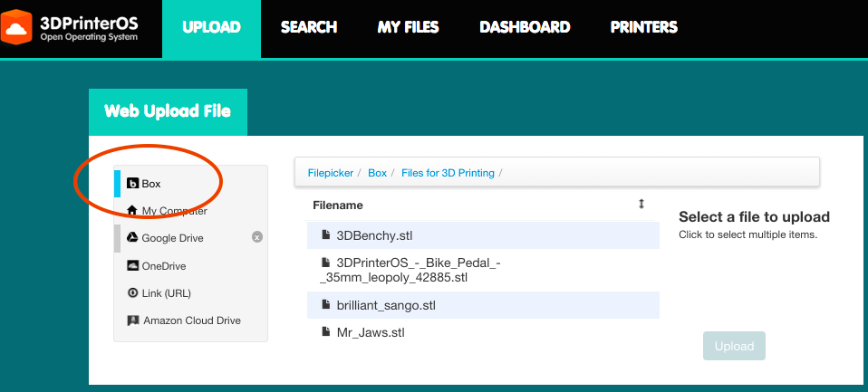Click the file icon beside the Bike_Pedal file
The height and width of the screenshot is (392, 868).
(326, 262)
